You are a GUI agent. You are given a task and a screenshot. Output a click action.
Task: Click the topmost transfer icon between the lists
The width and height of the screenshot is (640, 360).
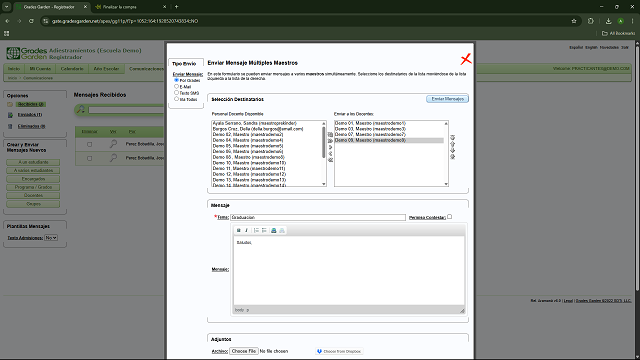pyautogui.click(x=330, y=134)
